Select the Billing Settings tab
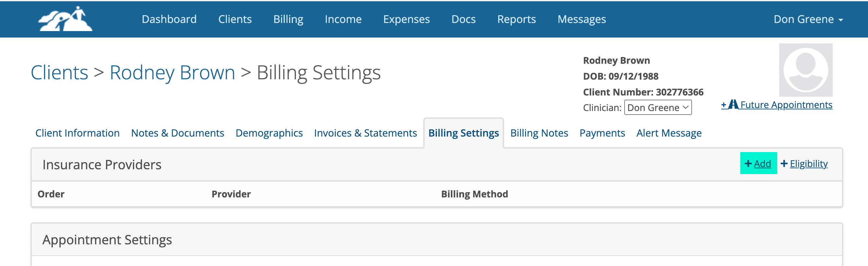The image size is (868, 266). coord(463,133)
